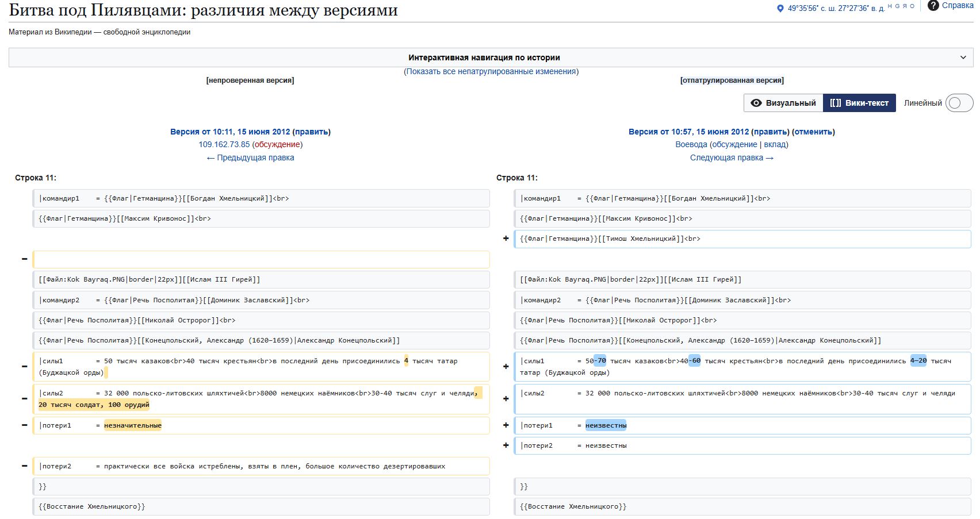Open вклад link for Воевода

coord(775,144)
